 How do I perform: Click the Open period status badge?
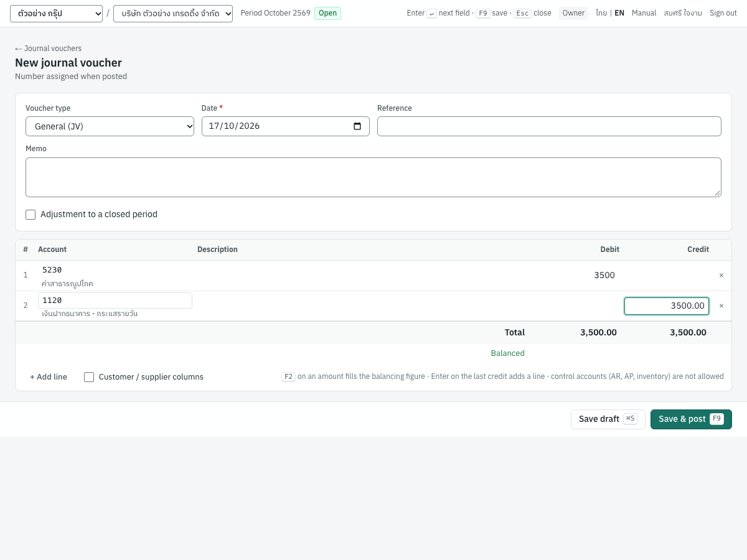tap(327, 13)
